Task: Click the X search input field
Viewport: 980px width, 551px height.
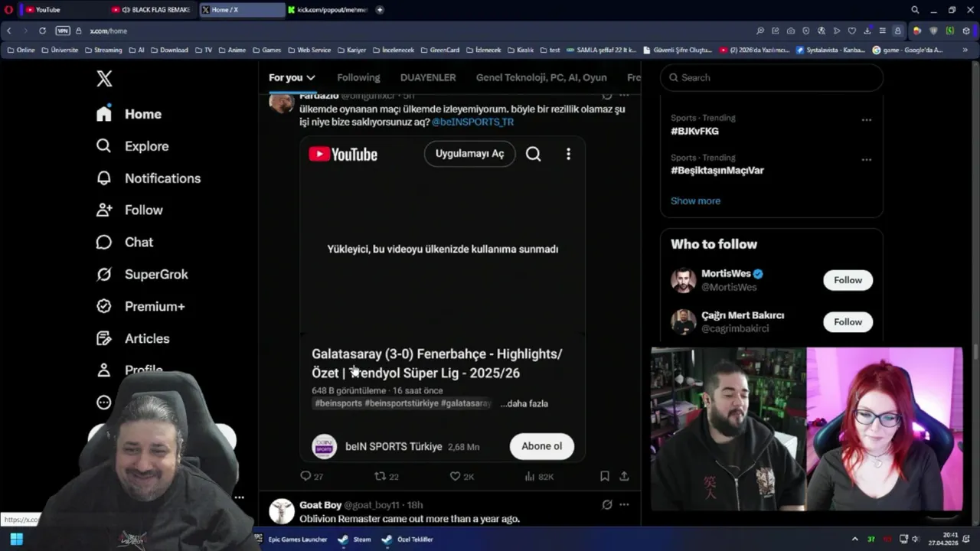Action: pos(772,77)
